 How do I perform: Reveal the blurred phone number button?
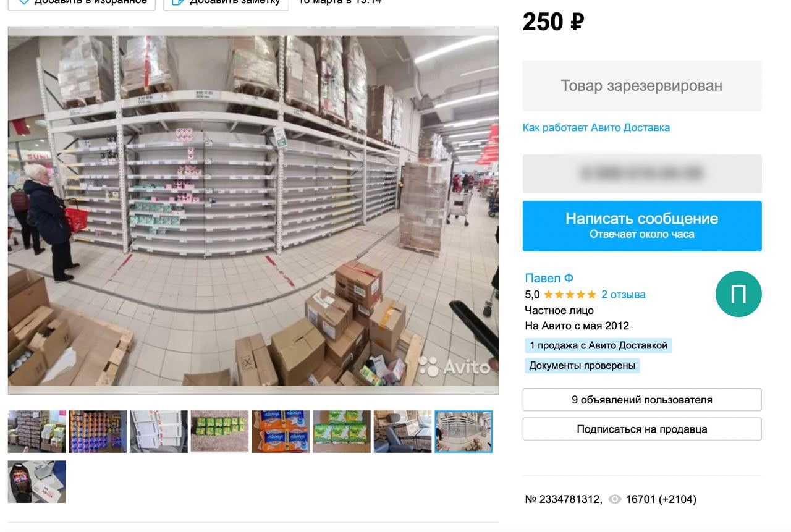642,174
